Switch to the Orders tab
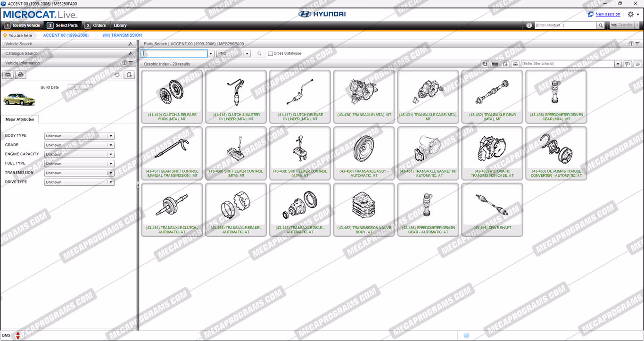 [96, 25]
